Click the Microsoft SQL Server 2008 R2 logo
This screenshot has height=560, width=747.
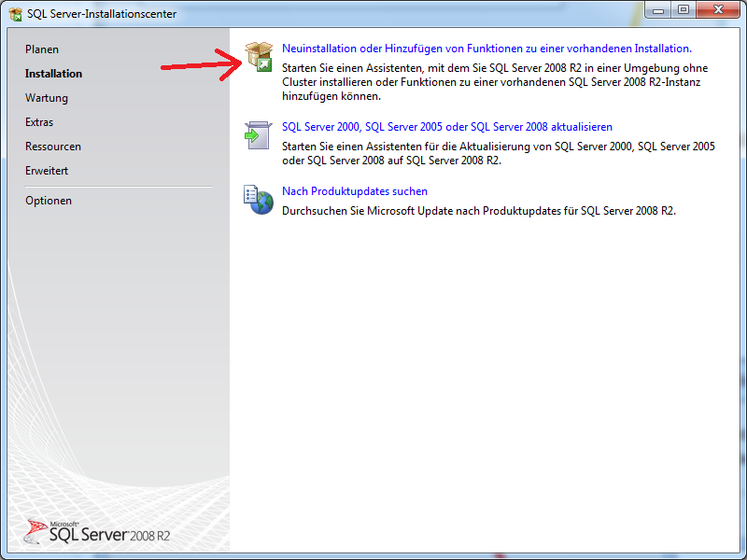98,532
